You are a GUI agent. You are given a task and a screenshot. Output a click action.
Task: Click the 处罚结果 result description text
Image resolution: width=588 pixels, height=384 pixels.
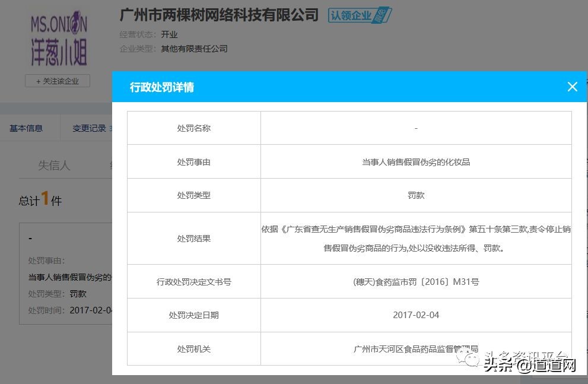coord(415,238)
